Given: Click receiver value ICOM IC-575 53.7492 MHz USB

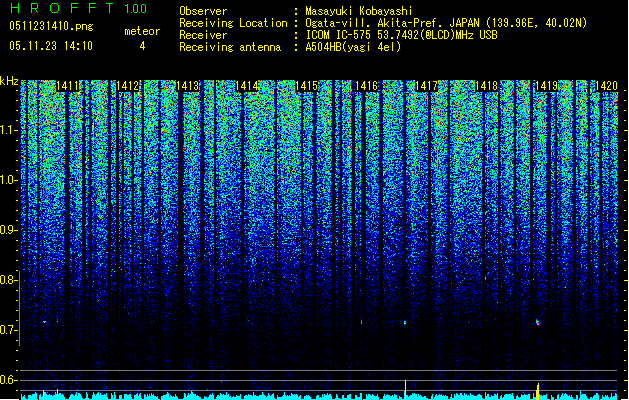Looking at the screenshot, I should coord(402,35).
